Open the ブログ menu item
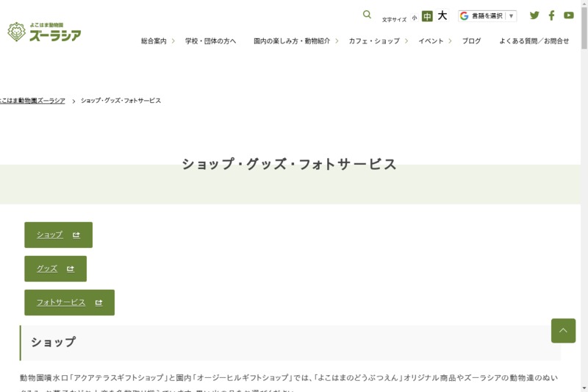588x392 pixels. point(471,41)
